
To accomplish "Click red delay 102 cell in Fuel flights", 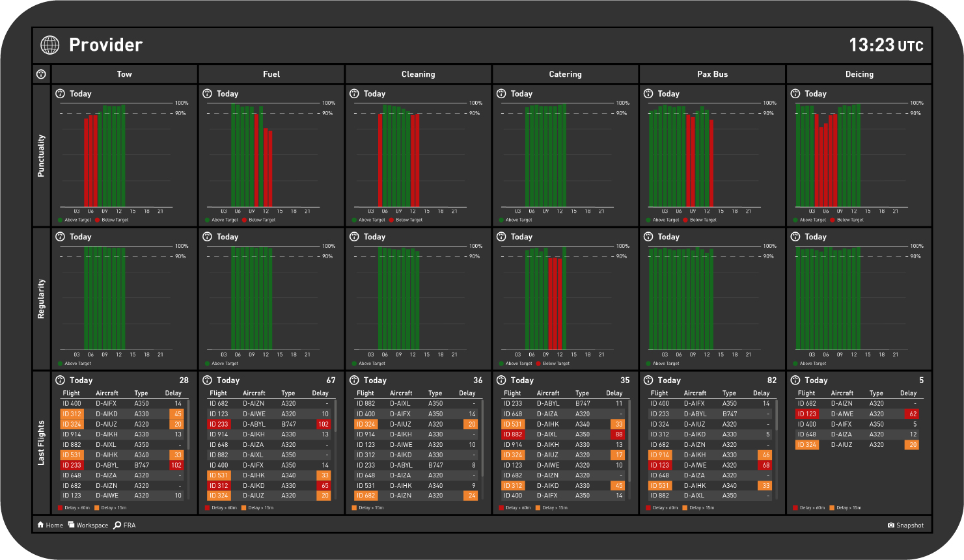I will 324,424.
